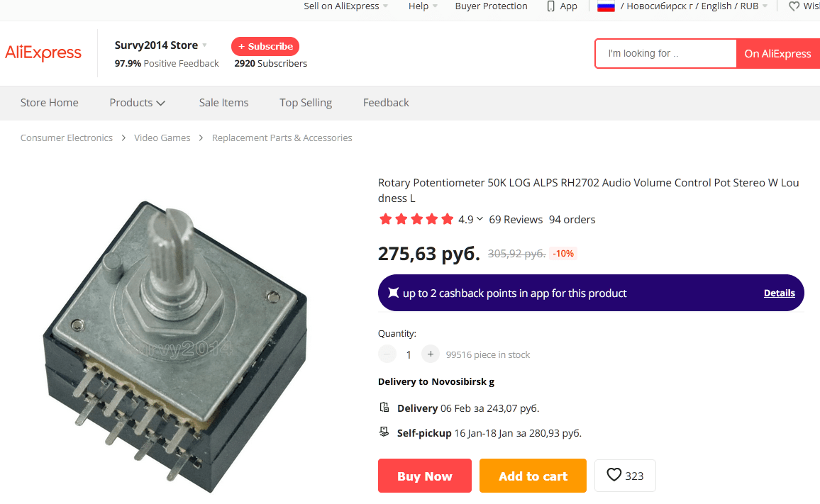Screen dimensions: 820x504
Task: Increase quantity with the plus button
Action: pos(430,354)
